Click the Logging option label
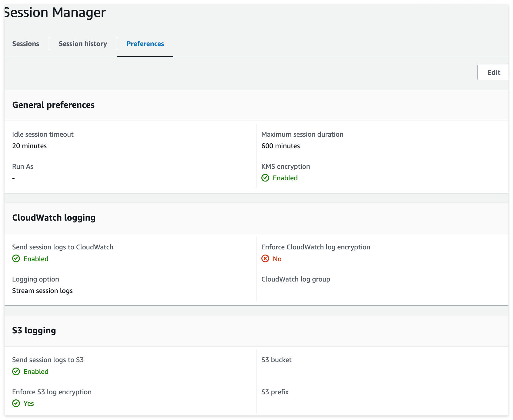This screenshot has height=420, width=513. pos(35,279)
